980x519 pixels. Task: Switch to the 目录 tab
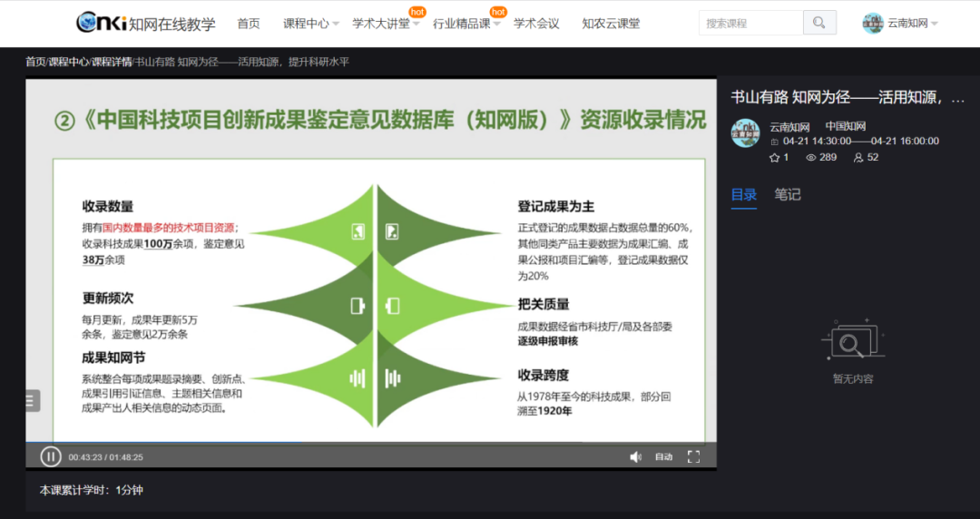[744, 194]
